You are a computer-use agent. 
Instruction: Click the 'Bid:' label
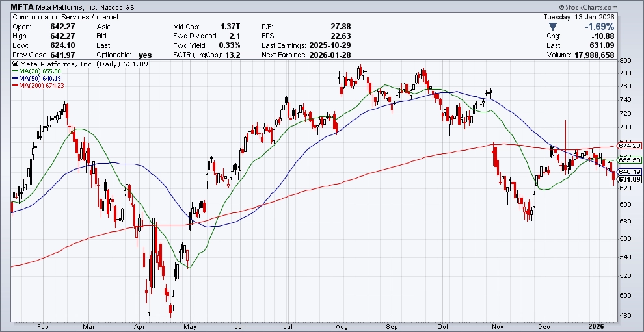102,36
